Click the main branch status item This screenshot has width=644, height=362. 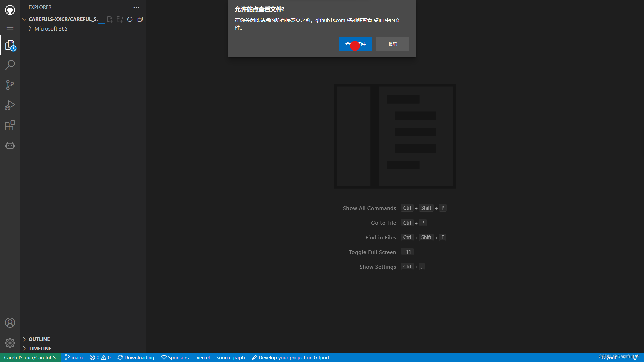74,358
